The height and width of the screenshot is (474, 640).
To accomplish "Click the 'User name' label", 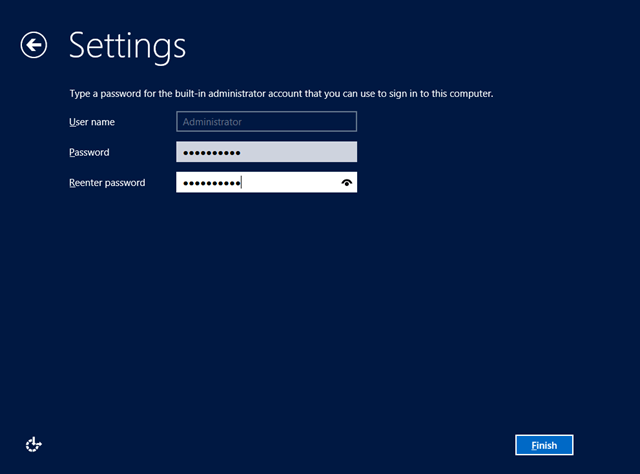I will 92,122.
